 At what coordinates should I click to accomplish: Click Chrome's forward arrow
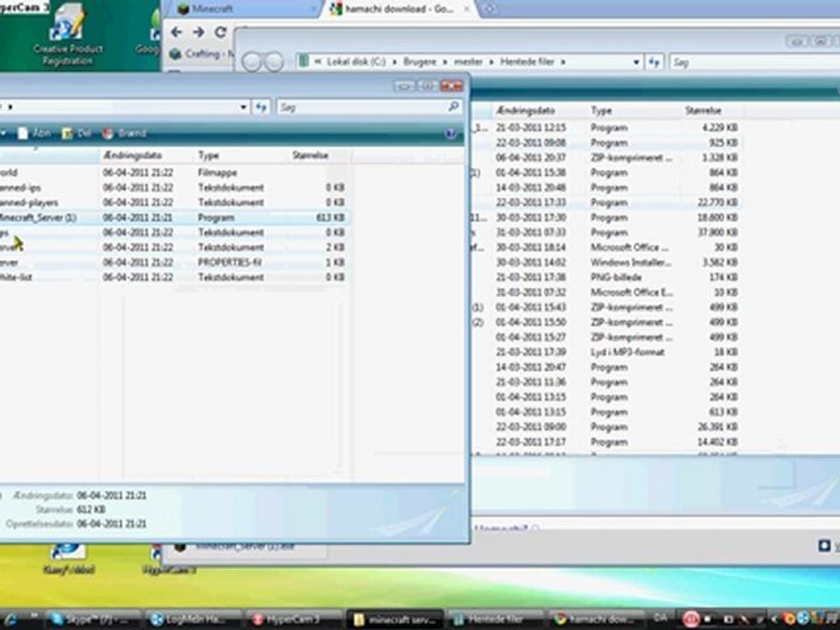point(199,32)
